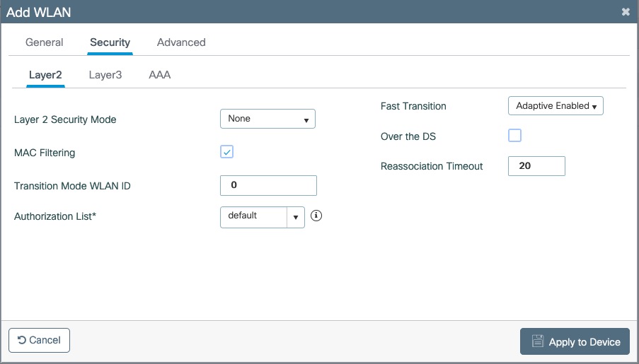
Task: Click the Authorization List dropdown arrow
Action: [x=296, y=217]
